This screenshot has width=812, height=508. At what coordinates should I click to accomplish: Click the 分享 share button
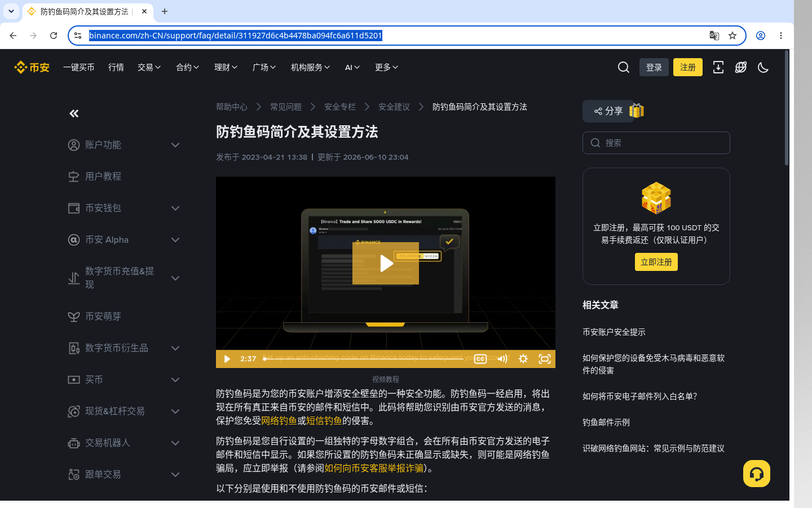coord(608,111)
